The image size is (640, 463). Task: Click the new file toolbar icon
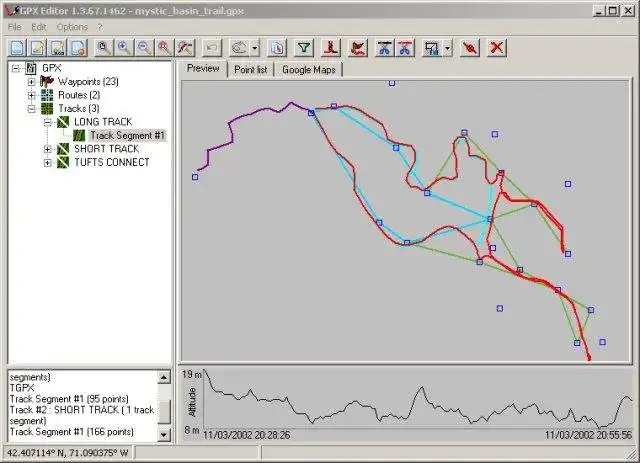point(17,48)
